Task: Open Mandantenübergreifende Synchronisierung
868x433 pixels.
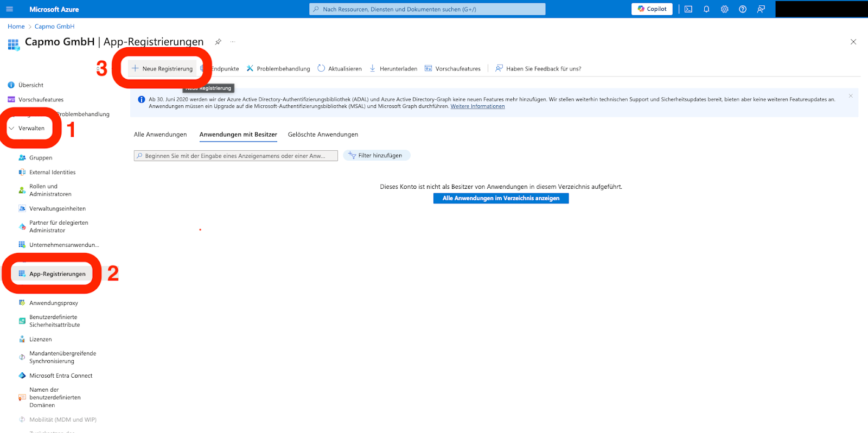Action: pyautogui.click(x=62, y=358)
